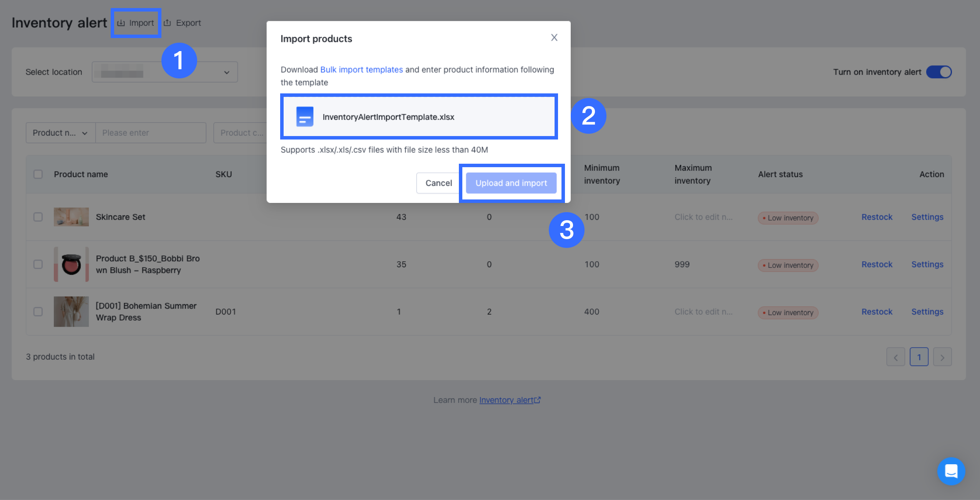
Task: Click the Please enter search field
Action: coord(150,133)
